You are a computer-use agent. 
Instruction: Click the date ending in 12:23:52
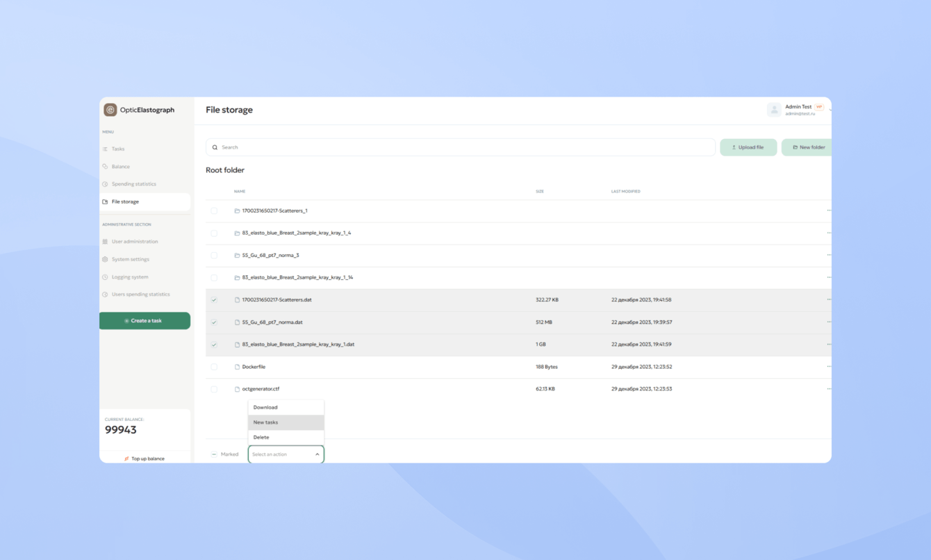click(x=641, y=367)
